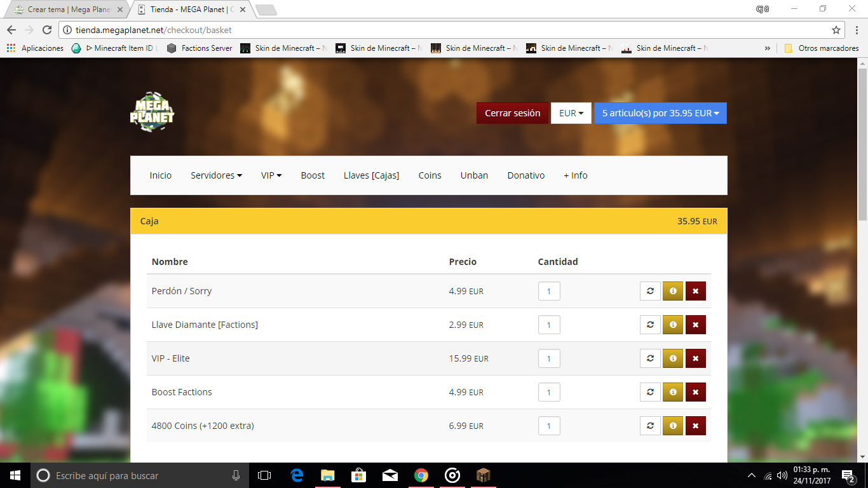The width and height of the screenshot is (868, 488).
Task: Click the Boost Factions quantity field
Action: click(x=549, y=392)
